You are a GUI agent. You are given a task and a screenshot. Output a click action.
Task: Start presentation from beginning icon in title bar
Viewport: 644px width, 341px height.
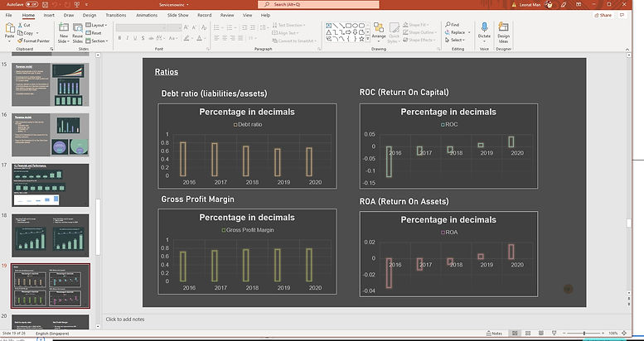pos(77,4)
